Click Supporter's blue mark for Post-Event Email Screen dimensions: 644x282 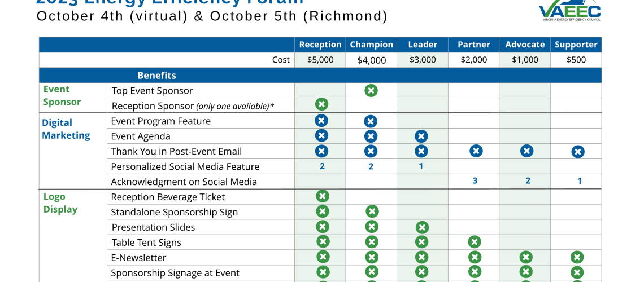click(x=577, y=151)
